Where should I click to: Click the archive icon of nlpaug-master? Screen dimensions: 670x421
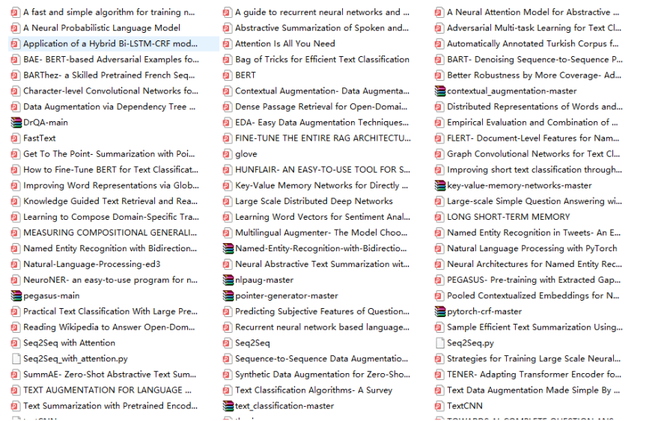228,280
